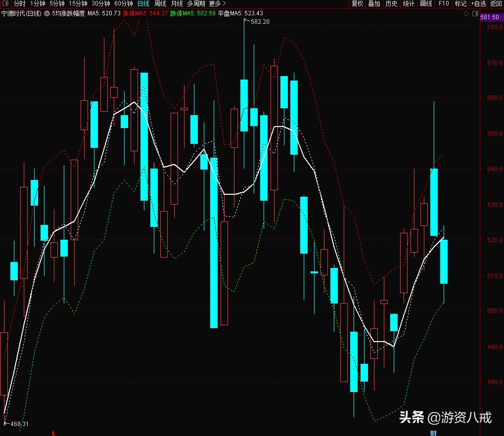Switch to the 周线 weekly chart
This screenshot has height=436, width=504.
[x=160, y=3]
